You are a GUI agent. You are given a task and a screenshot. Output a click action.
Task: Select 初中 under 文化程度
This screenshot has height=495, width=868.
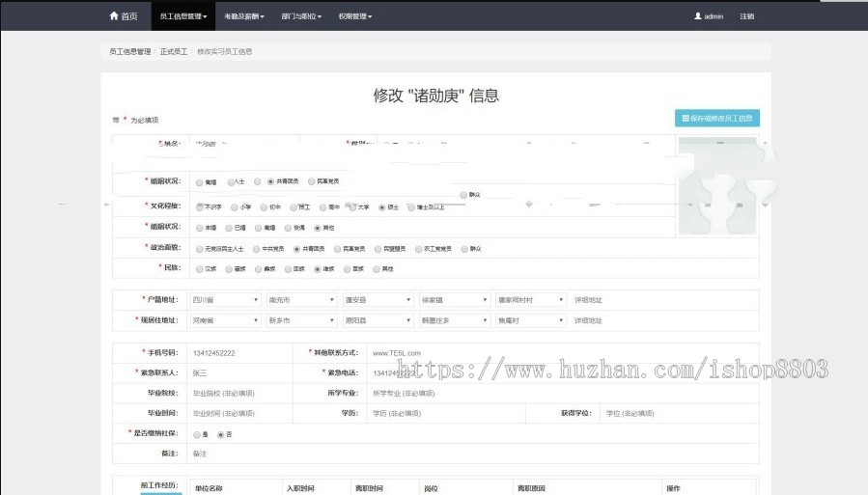point(264,207)
